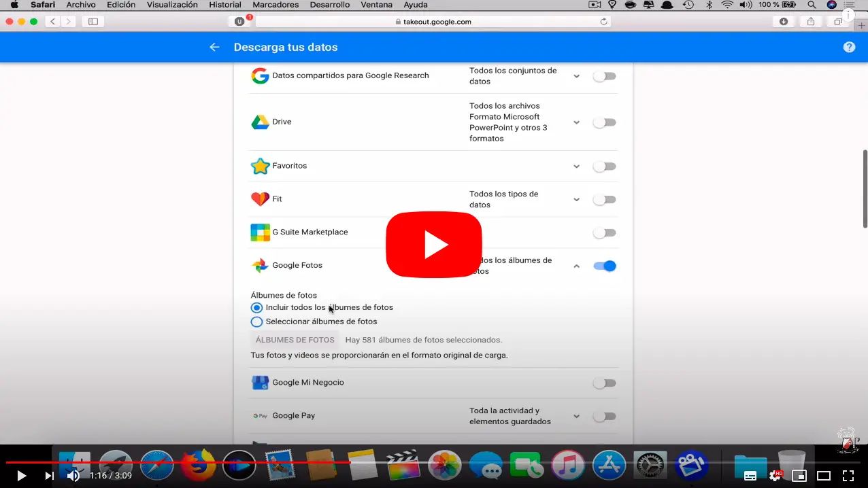Viewport: 868px width, 488px height.
Task: Click the Google Research G icon
Action: coord(260,75)
